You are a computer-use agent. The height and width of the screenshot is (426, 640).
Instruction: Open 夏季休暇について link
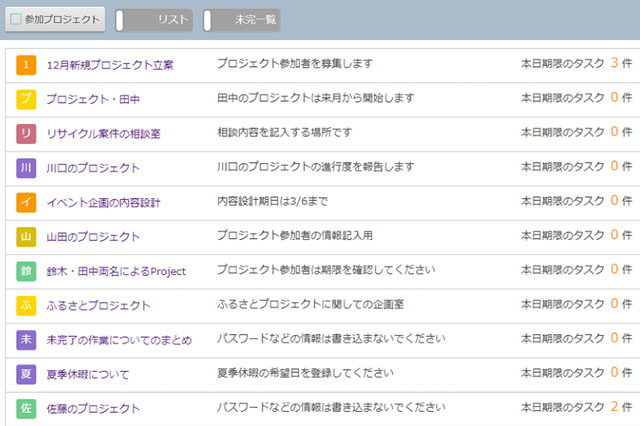pyautogui.click(x=88, y=374)
